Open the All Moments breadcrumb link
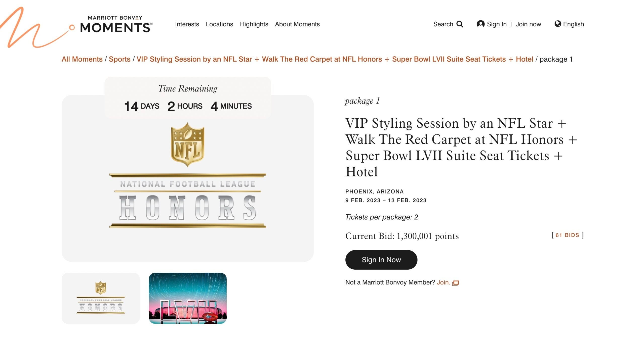Viewport: 644px width, 340px height. (82, 59)
